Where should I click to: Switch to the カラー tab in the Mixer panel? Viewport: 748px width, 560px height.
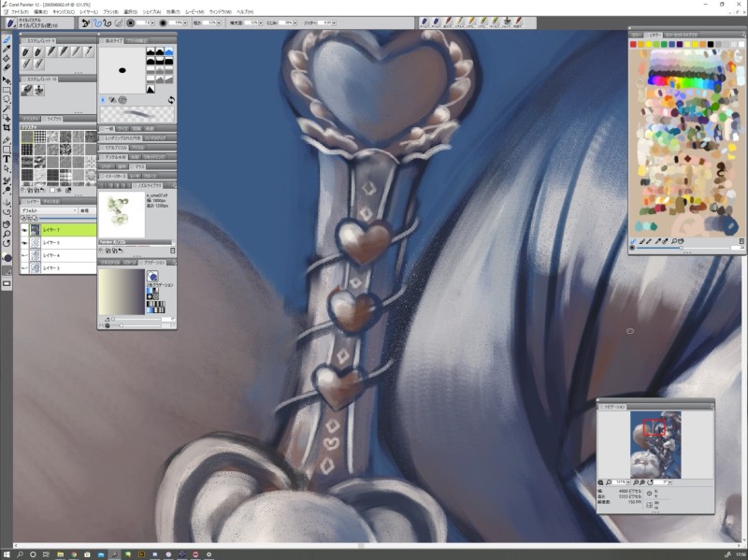point(637,35)
